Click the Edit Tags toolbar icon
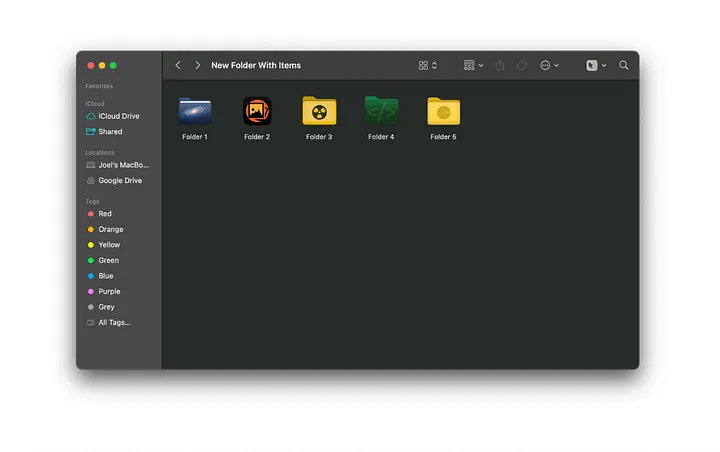This screenshot has width=720, height=452. click(522, 65)
